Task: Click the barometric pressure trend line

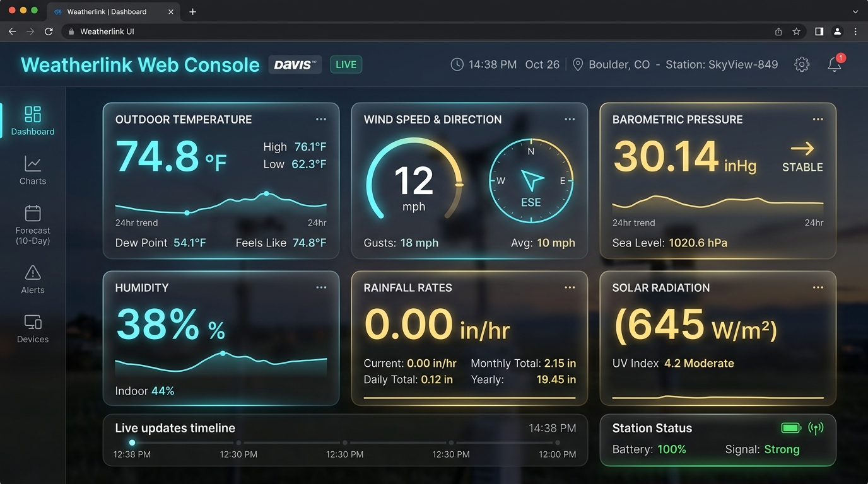Action: 718,203
